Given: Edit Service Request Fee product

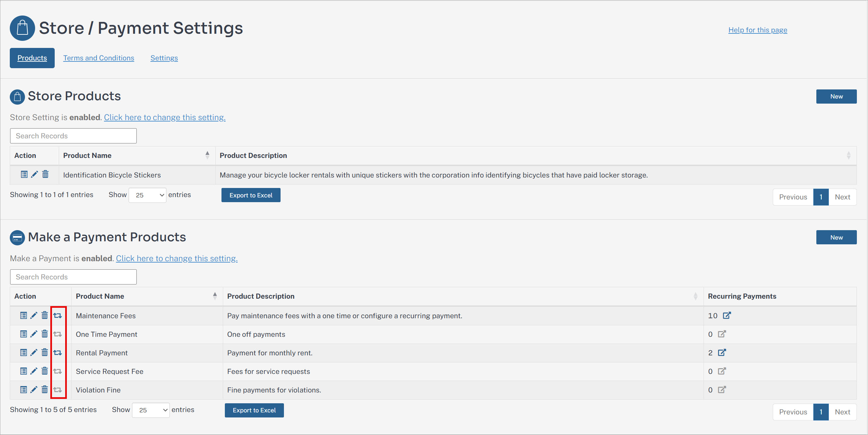Looking at the screenshot, I should pyautogui.click(x=34, y=371).
